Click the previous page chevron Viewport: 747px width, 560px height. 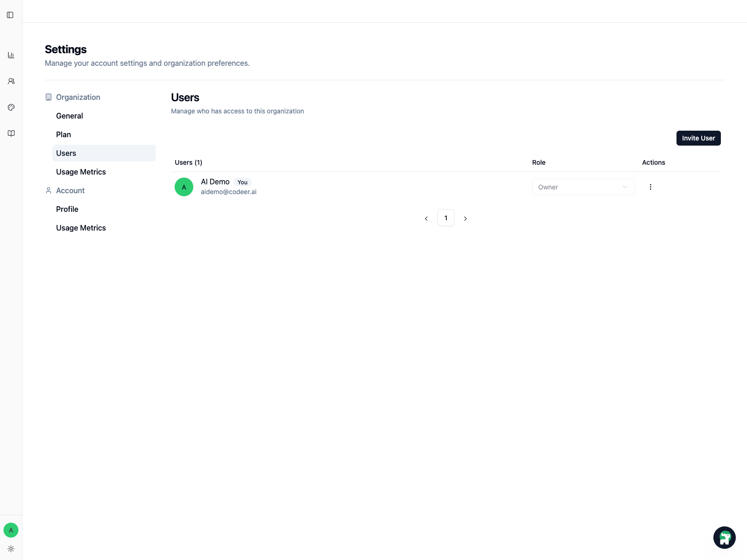(x=426, y=218)
